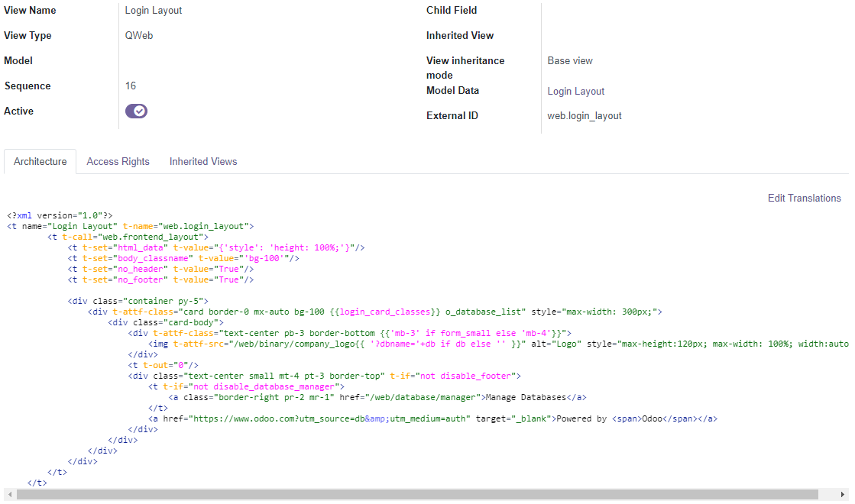This screenshot has height=504, width=855.
Task: Edit the View Name field
Action: 153,10
